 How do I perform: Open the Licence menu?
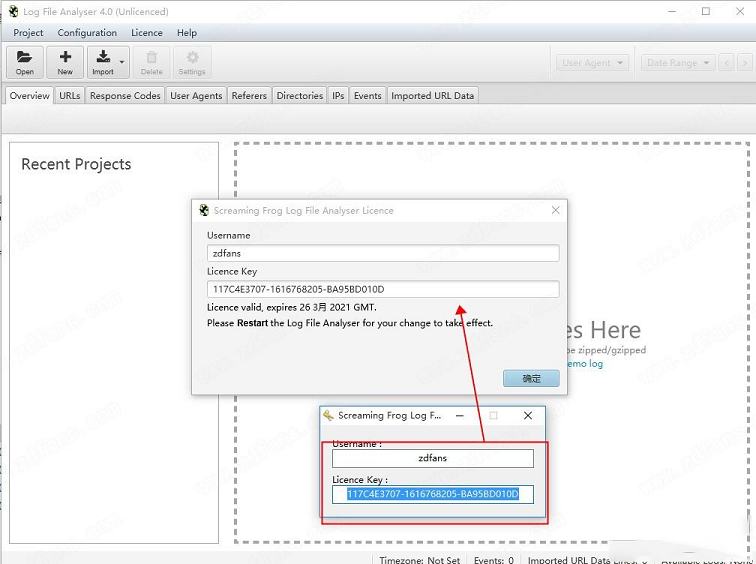coord(147,33)
